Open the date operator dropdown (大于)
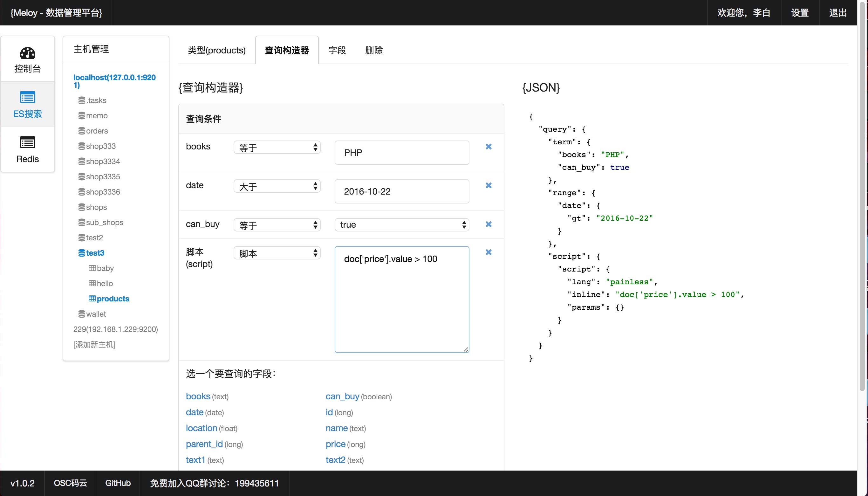Image resolution: width=868 pixels, height=496 pixels. point(277,186)
